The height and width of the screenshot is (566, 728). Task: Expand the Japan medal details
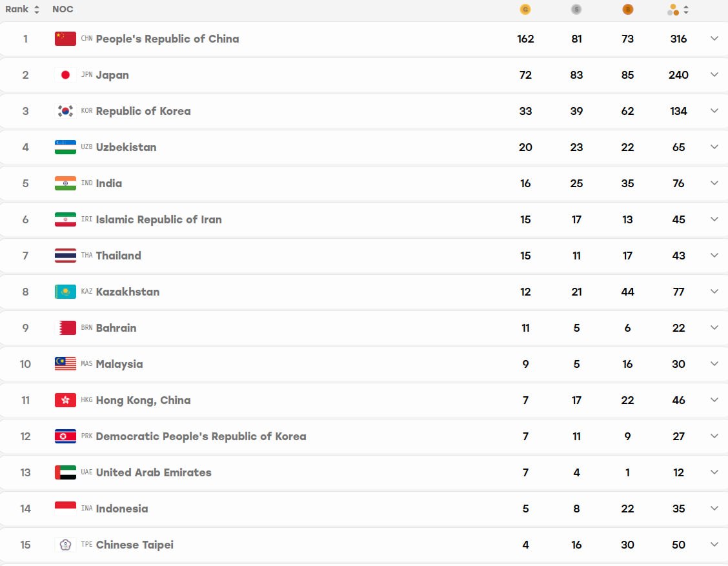point(714,75)
